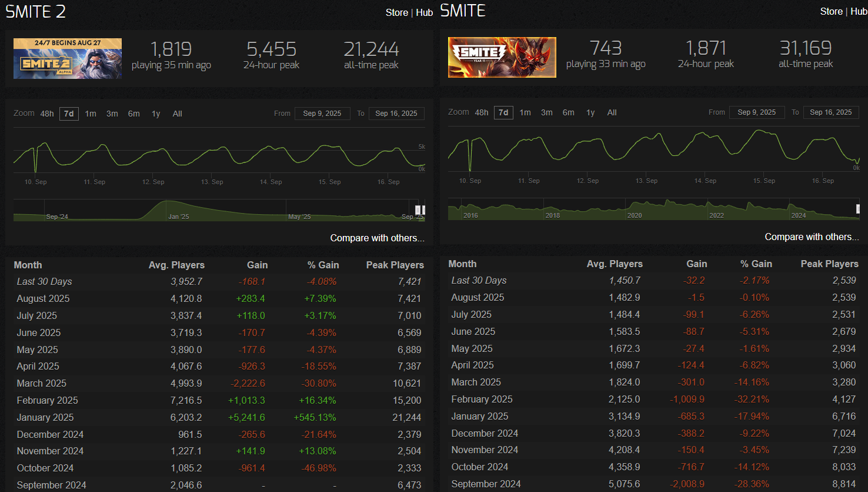Set SMITE chart zoom to 1y
868x492 pixels.
[x=590, y=112]
